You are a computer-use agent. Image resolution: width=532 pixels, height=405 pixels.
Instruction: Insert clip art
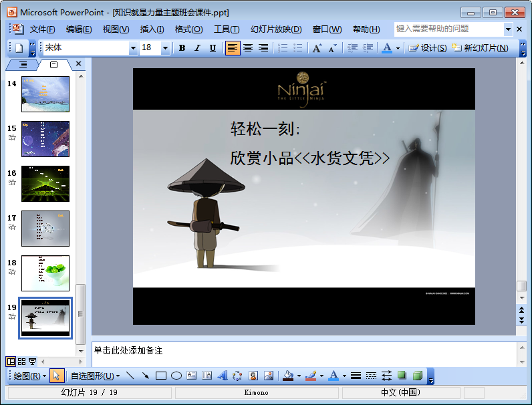[253, 376]
